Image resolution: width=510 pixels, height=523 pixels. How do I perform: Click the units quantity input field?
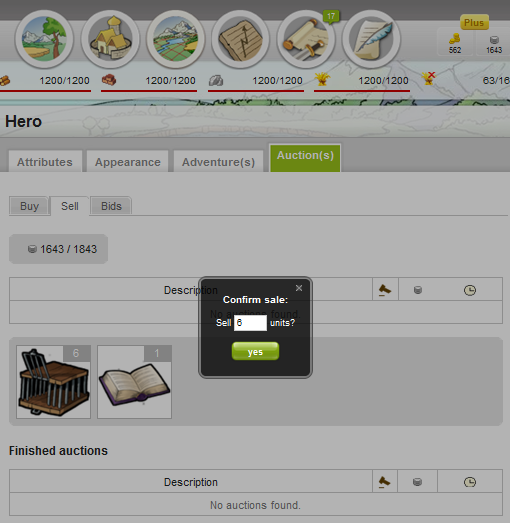click(250, 323)
